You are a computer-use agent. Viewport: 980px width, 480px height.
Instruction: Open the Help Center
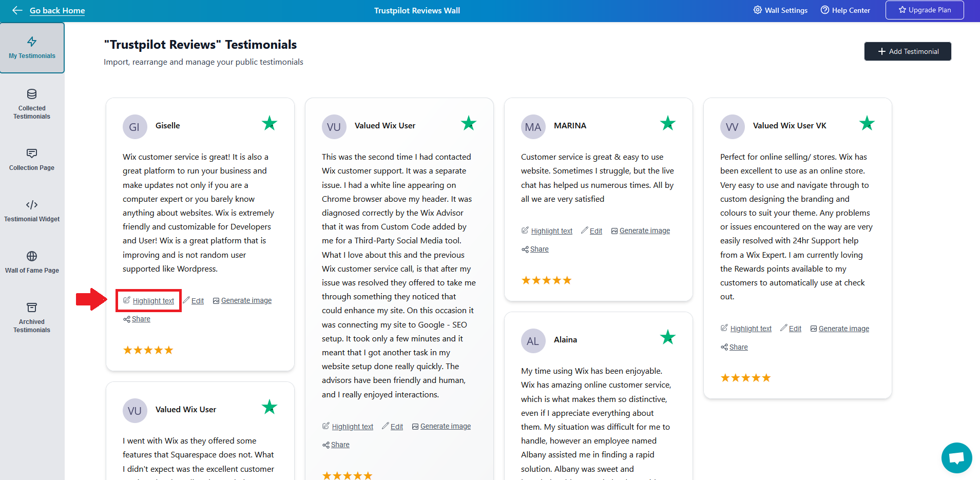[x=845, y=10]
